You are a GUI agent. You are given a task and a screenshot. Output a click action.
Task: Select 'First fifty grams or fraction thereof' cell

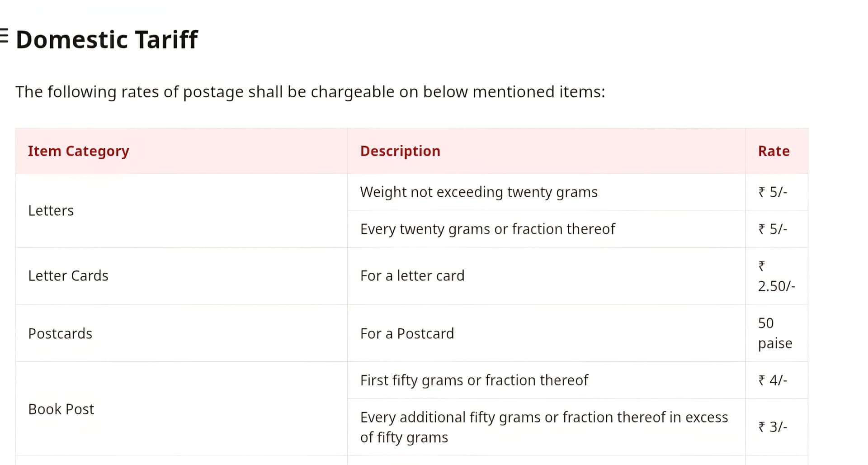click(x=474, y=380)
